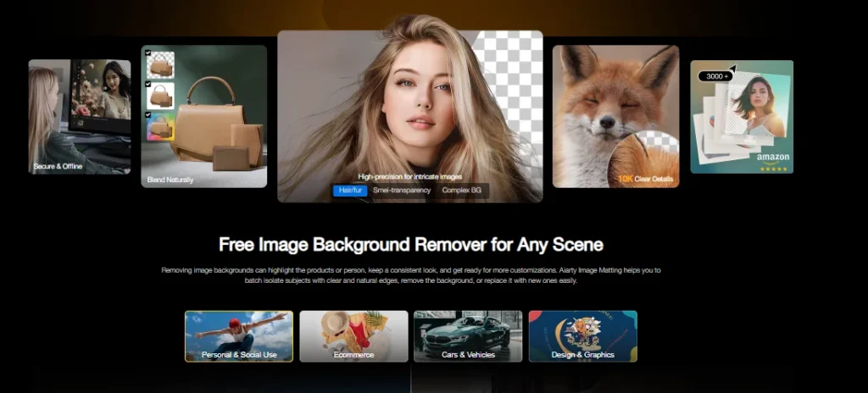
Task: Toggle checkbox on rainbow-background bag thumbnail
Action: tap(148, 114)
